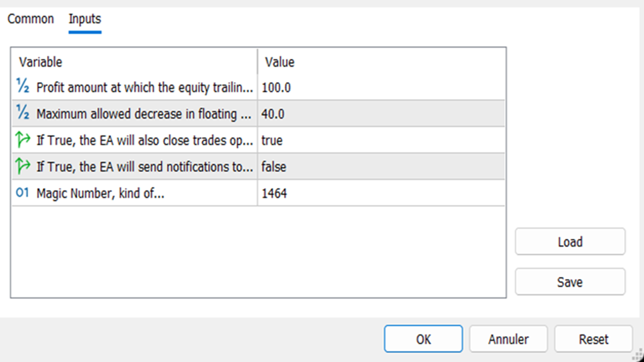The width and height of the screenshot is (644, 362).
Task: Click the green arrow icon beside close trades row
Action: pyautogui.click(x=23, y=139)
